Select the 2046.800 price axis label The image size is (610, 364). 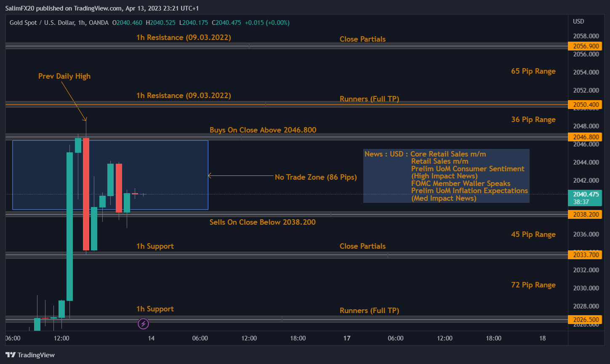[x=585, y=137]
